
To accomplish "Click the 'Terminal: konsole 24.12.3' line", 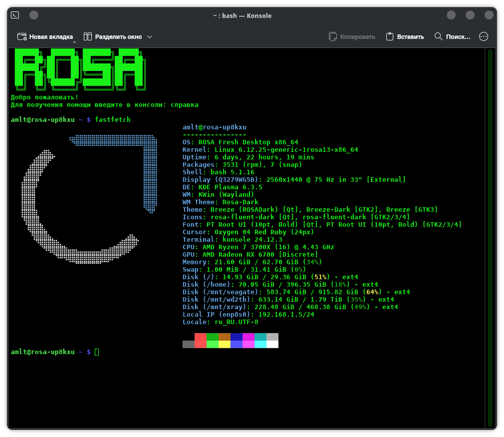I will pos(233,240).
